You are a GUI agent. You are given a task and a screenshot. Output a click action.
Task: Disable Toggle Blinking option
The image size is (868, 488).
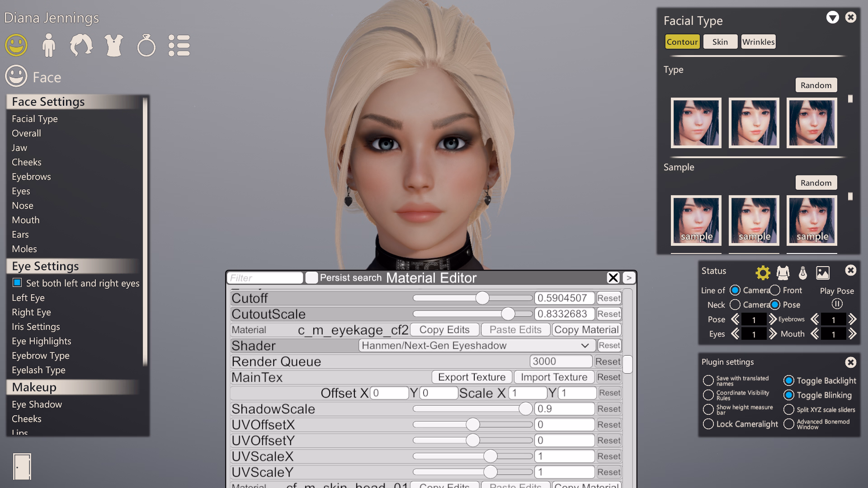coord(789,395)
